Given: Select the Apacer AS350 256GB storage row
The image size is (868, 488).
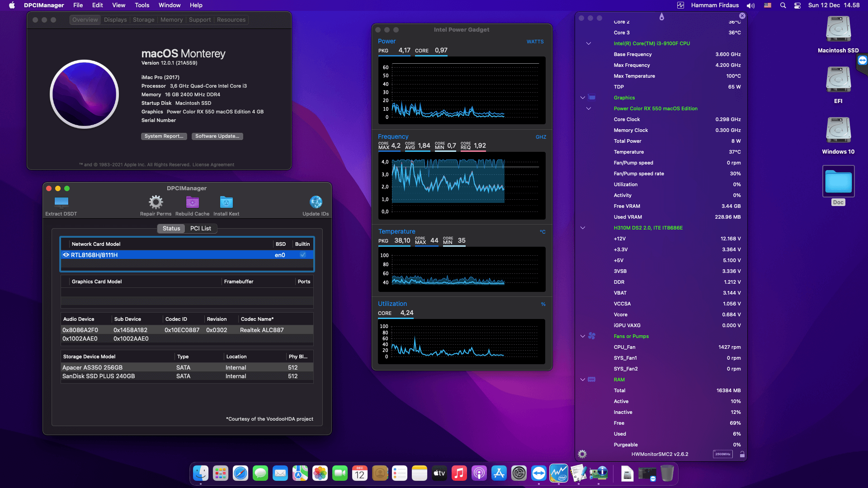Looking at the screenshot, I should 187,367.
